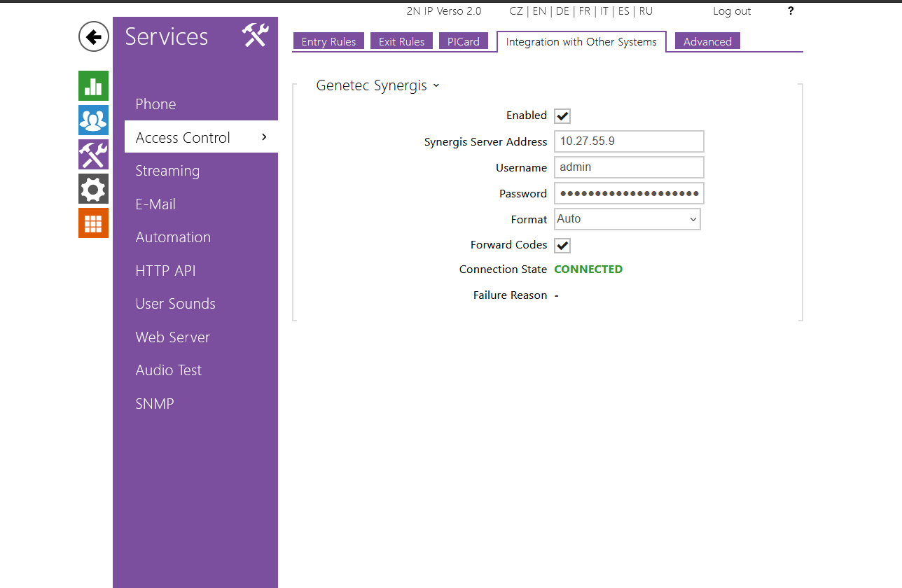Select the Services tools sidebar icon

tap(93, 155)
